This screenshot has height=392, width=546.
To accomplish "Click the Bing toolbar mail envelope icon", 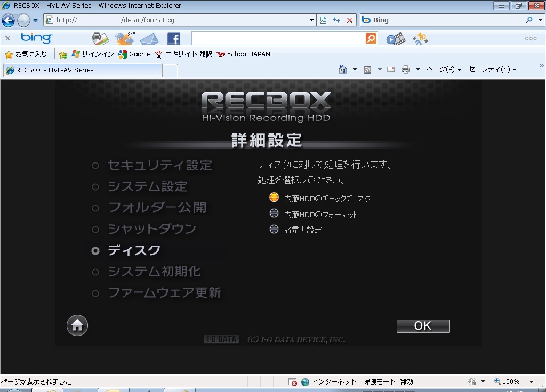I will 149,39.
